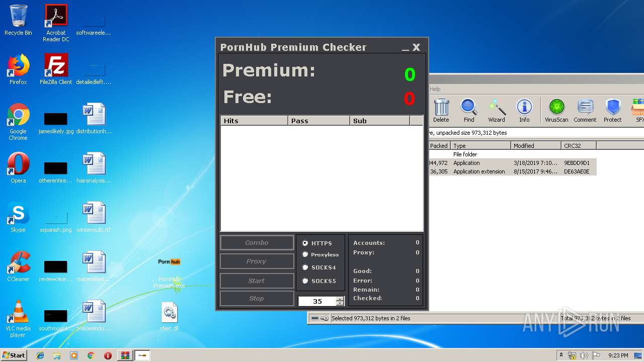
Task: Click the thread count field showing 35
Action: point(317,301)
